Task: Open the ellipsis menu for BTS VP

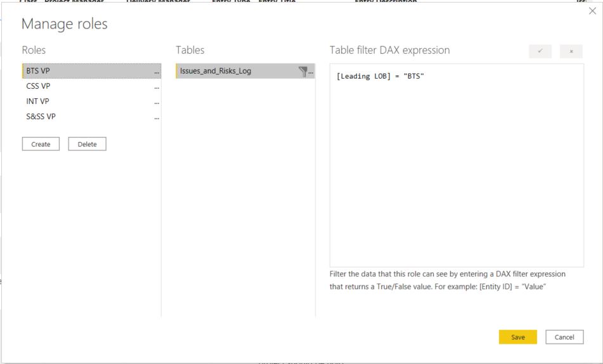Action: [157, 72]
